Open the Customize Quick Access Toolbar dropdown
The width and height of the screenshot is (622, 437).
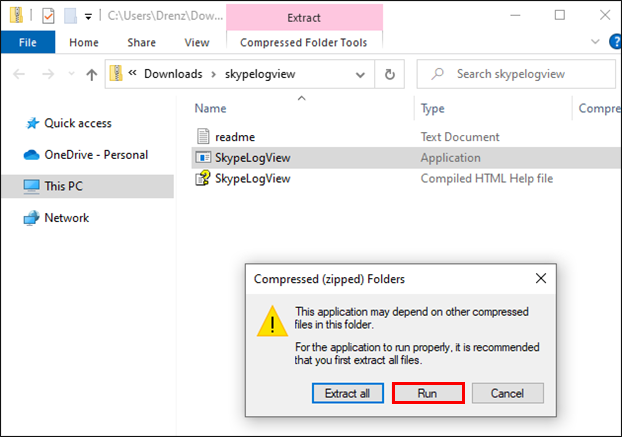coord(88,16)
